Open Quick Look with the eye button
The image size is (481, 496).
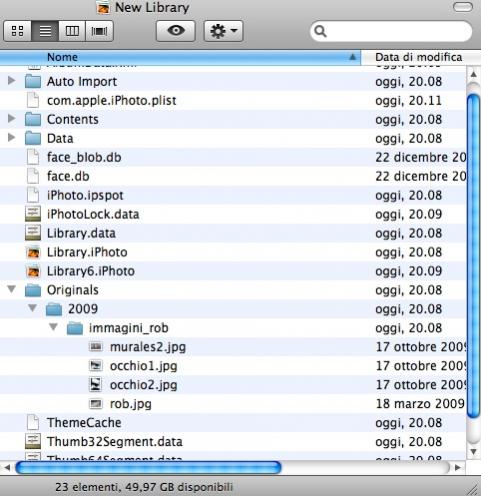coord(176,31)
